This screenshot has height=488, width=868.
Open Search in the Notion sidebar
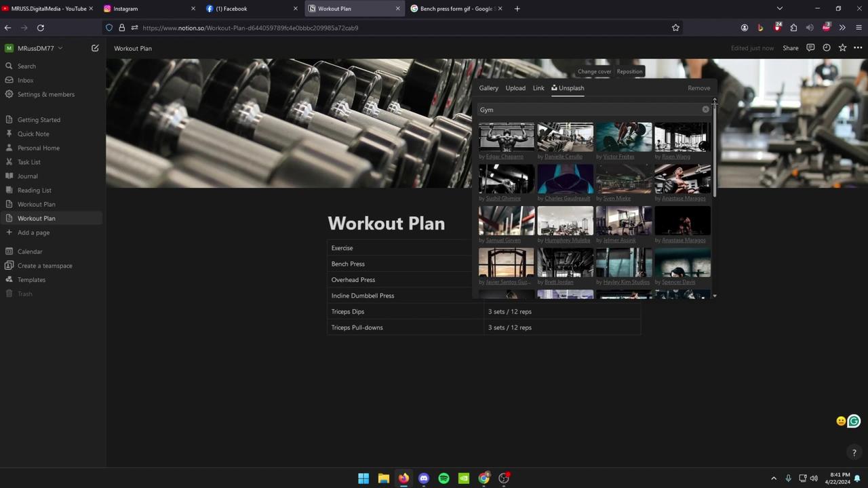[26, 66]
